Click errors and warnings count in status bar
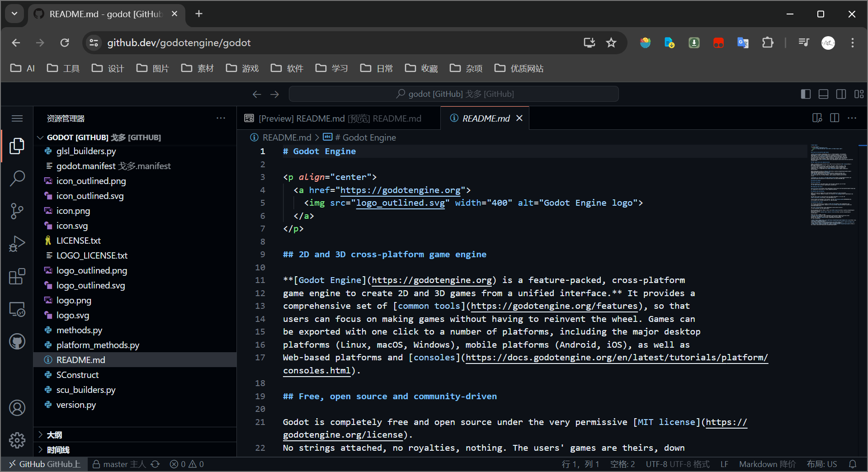This screenshot has width=868, height=472. tap(187, 464)
